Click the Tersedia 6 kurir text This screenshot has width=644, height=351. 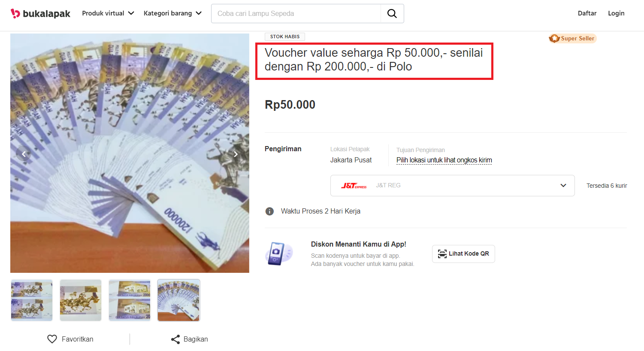click(x=607, y=186)
